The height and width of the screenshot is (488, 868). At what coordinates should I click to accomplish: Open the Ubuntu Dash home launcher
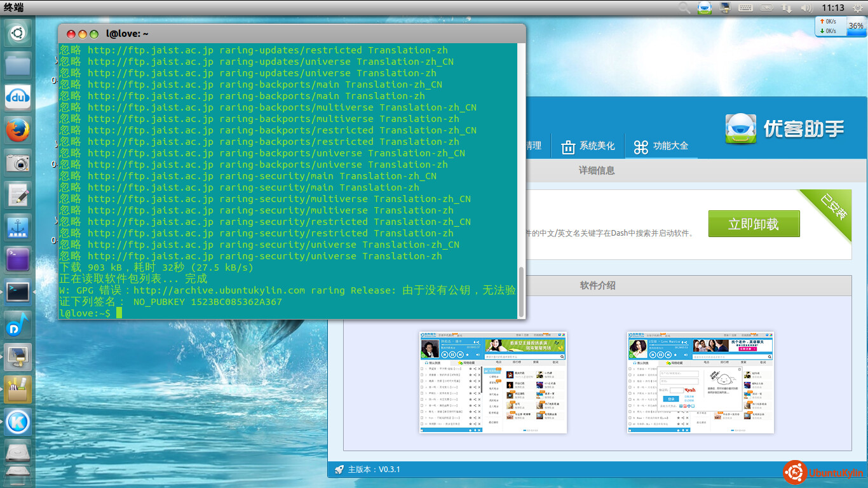click(x=18, y=32)
